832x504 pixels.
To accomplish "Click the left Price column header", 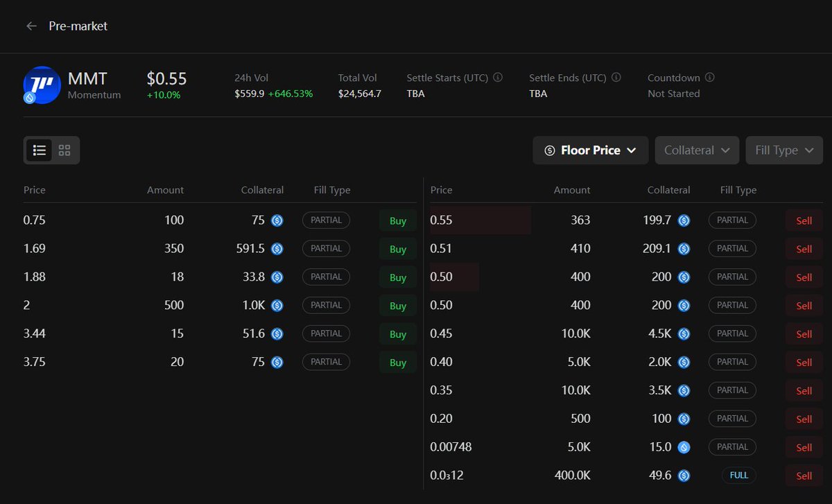I will (35, 190).
